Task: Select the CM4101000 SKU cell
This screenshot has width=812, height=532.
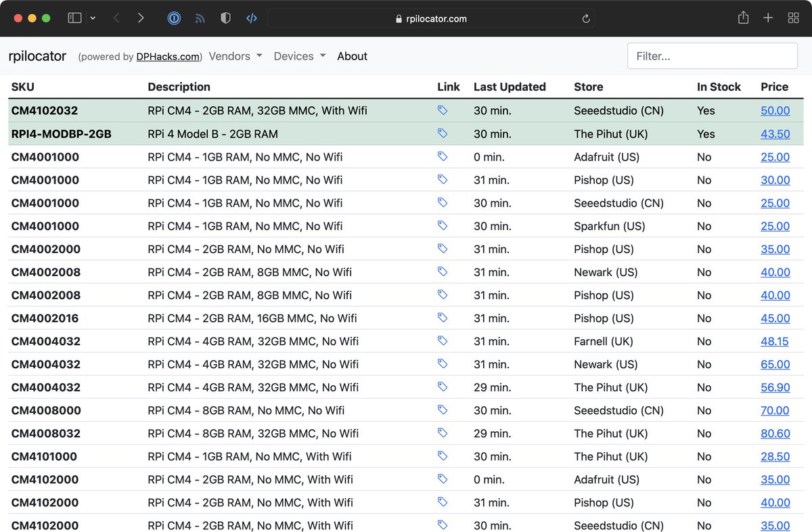Action: (44, 456)
